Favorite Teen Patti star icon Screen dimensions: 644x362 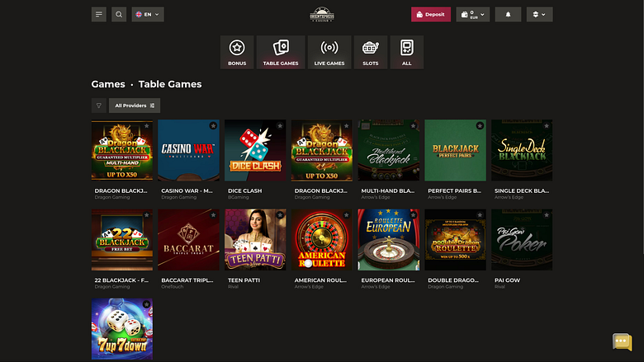pos(280,215)
